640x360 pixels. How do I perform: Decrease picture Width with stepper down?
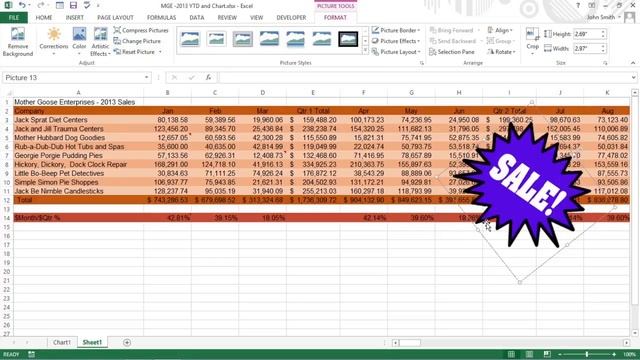click(x=603, y=51)
